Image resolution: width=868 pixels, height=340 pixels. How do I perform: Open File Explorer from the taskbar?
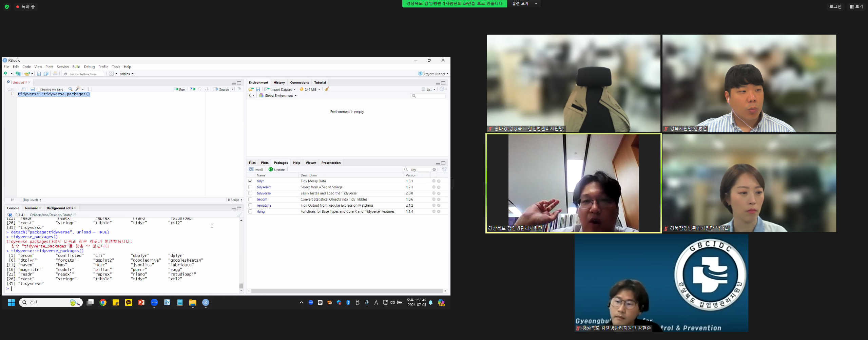[193, 302]
